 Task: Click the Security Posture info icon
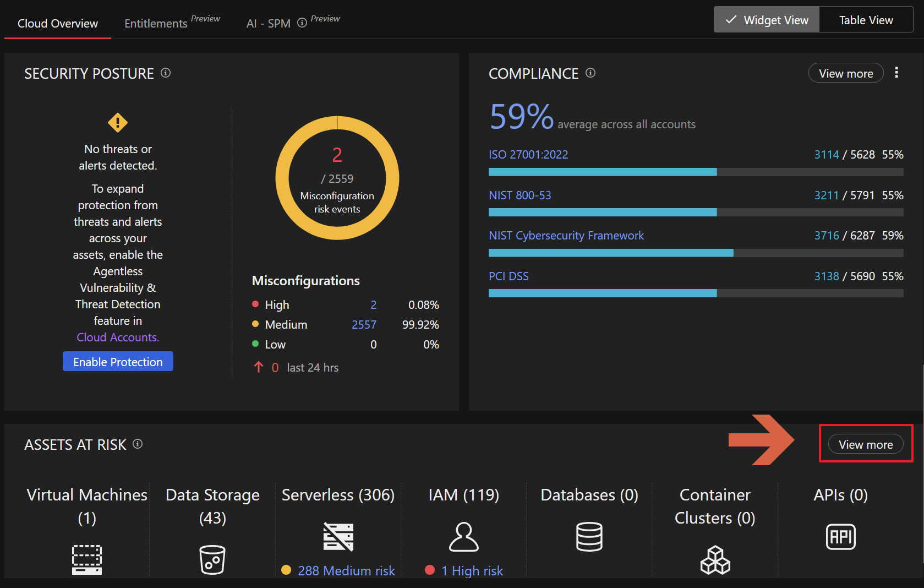coord(166,73)
